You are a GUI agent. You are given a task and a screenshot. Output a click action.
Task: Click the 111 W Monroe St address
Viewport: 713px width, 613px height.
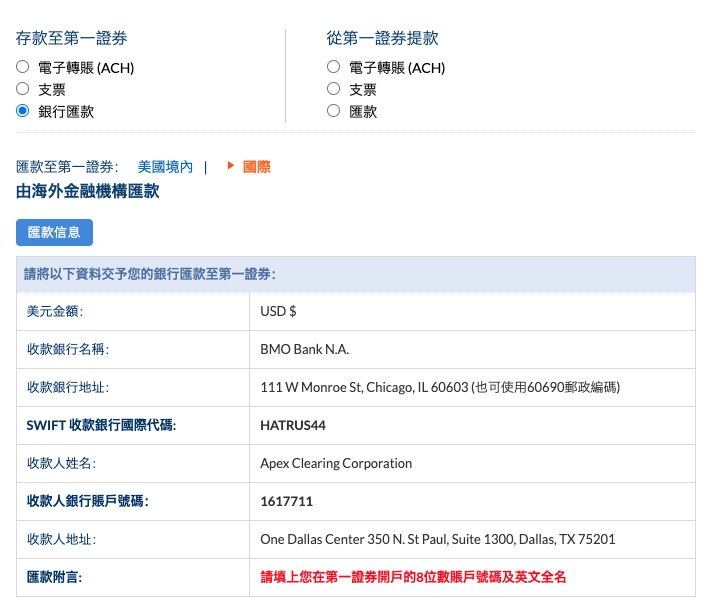(440, 387)
